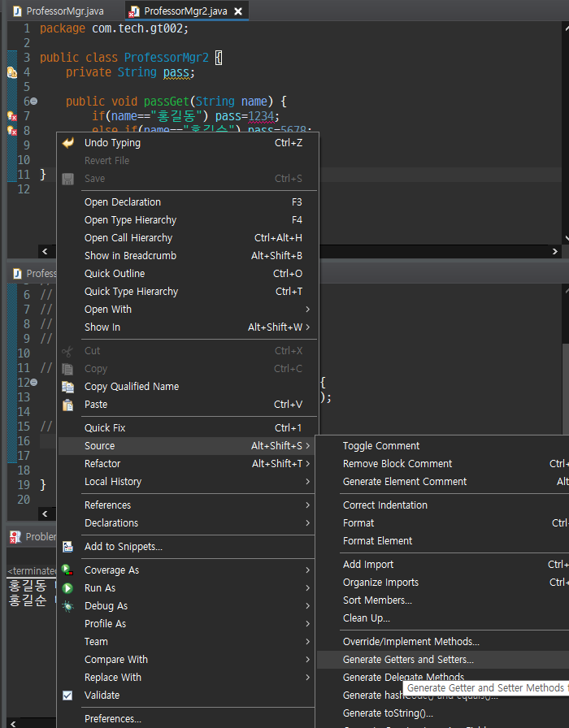
Task: Click the Paste clipboard icon
Action: 68,405
